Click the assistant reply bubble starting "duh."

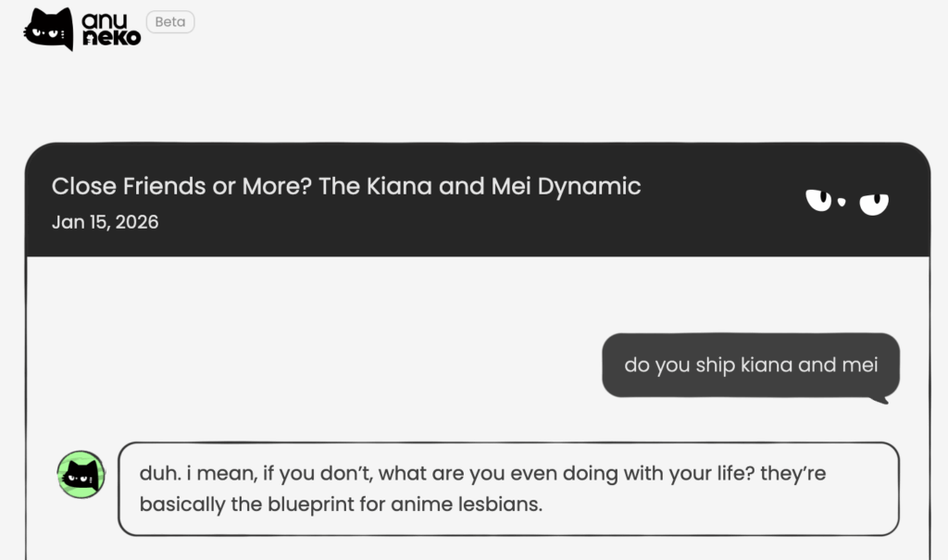pyautogui.click(x=508, y=489)
